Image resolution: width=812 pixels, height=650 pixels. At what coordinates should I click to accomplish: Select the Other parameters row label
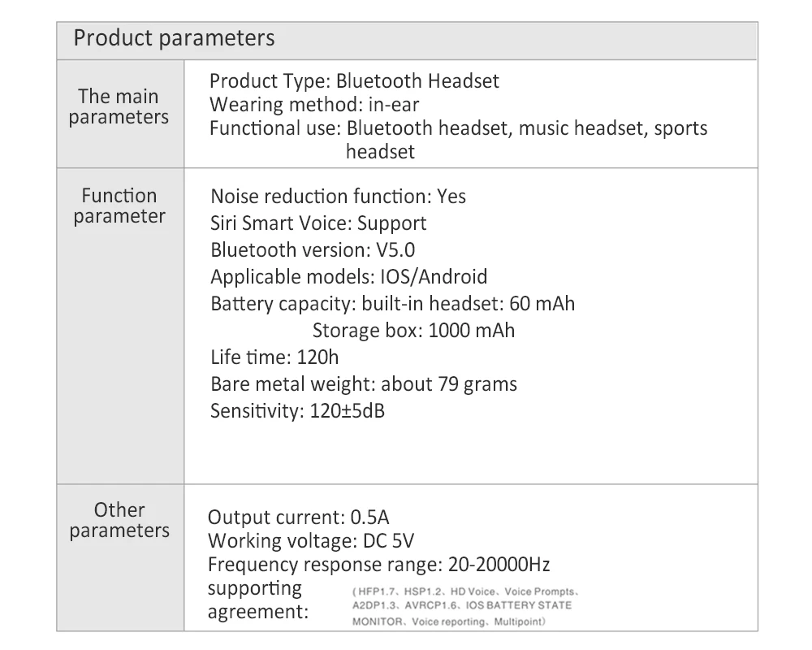point(119,521)
